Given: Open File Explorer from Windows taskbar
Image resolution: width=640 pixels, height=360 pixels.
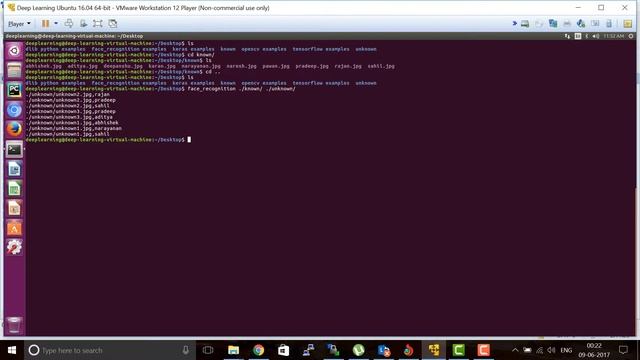Looking at the screenshot, I should point(233,350).
